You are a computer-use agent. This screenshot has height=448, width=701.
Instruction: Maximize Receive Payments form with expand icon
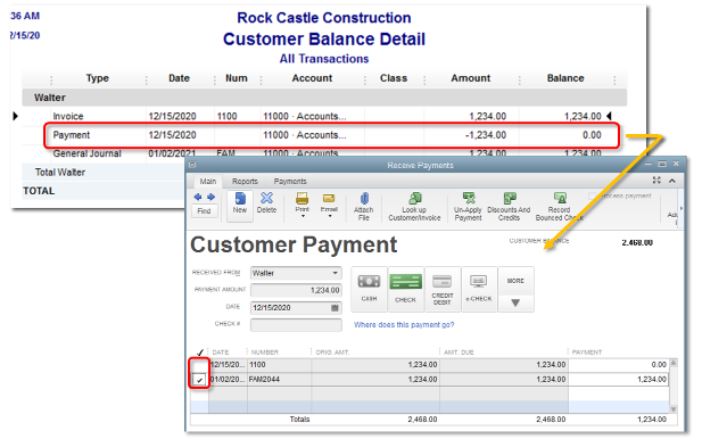pos(656,180)
